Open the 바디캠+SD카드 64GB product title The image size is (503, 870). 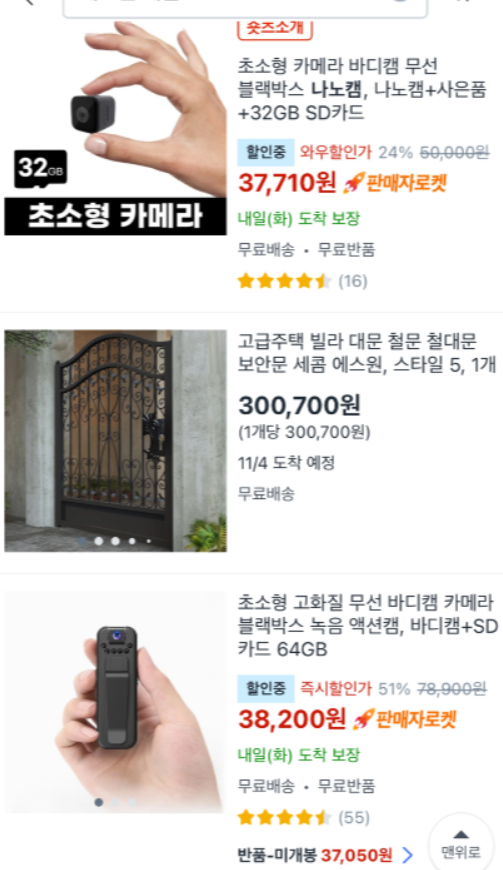tap(368, 625)
